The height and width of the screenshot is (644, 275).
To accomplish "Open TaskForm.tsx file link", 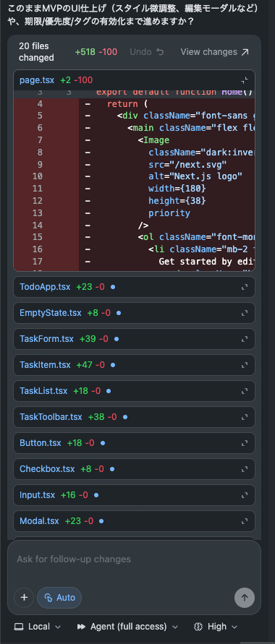I will 46,339.
